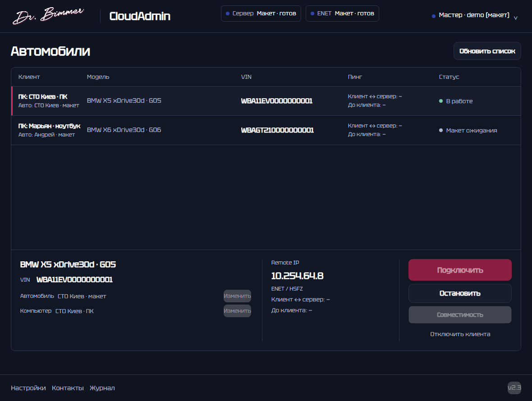Click the detail panel VIN WBA11EV0000000001

(74, 280)
